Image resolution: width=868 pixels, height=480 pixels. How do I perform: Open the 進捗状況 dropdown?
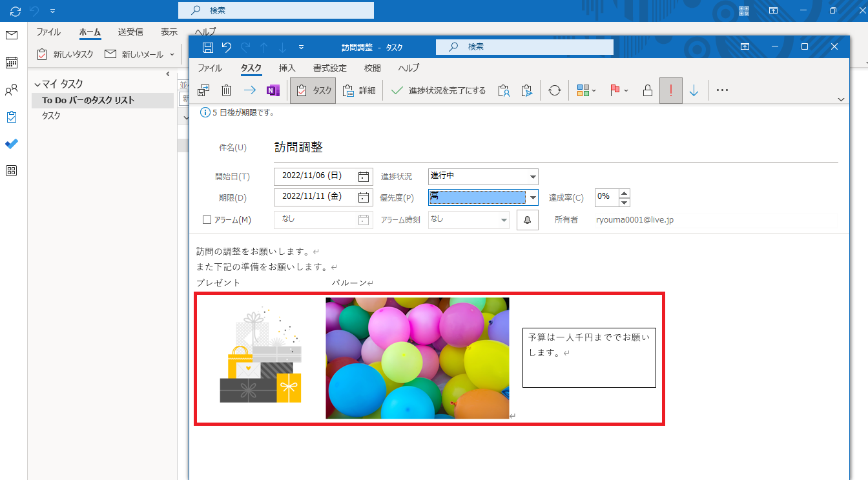click(x=533, y=177)
